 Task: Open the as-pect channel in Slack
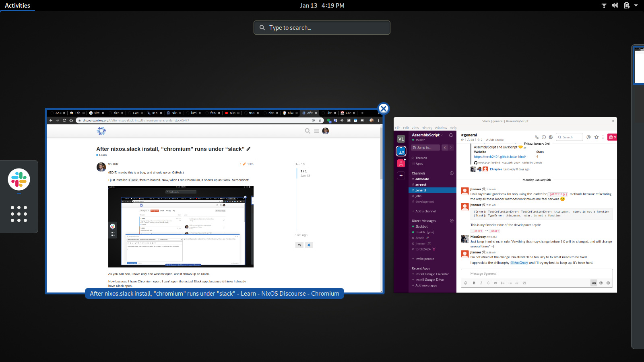[x=421, y=185]
